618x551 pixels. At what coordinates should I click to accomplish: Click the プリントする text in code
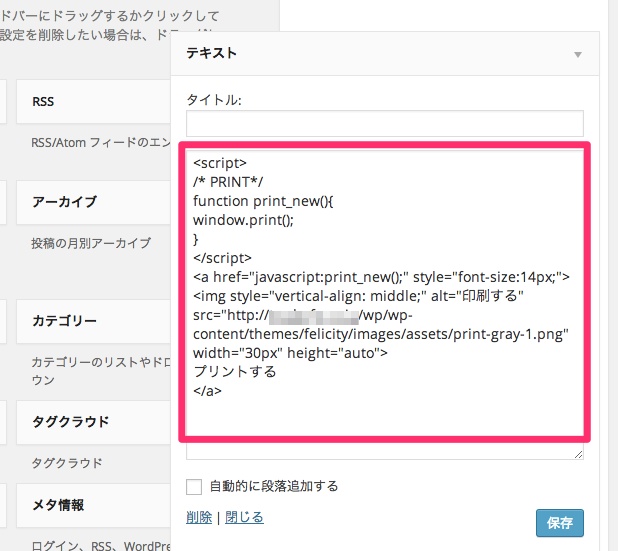click(x=235, y=371)
